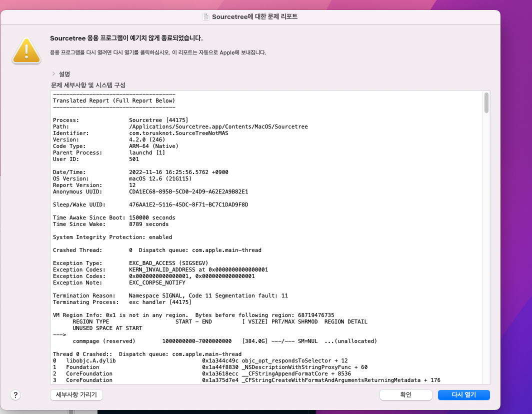The height and width of the screenshot is (414, 532).
Task: Click the 세부사항 가리기 hide details button
Action: (x=76, y=394)
